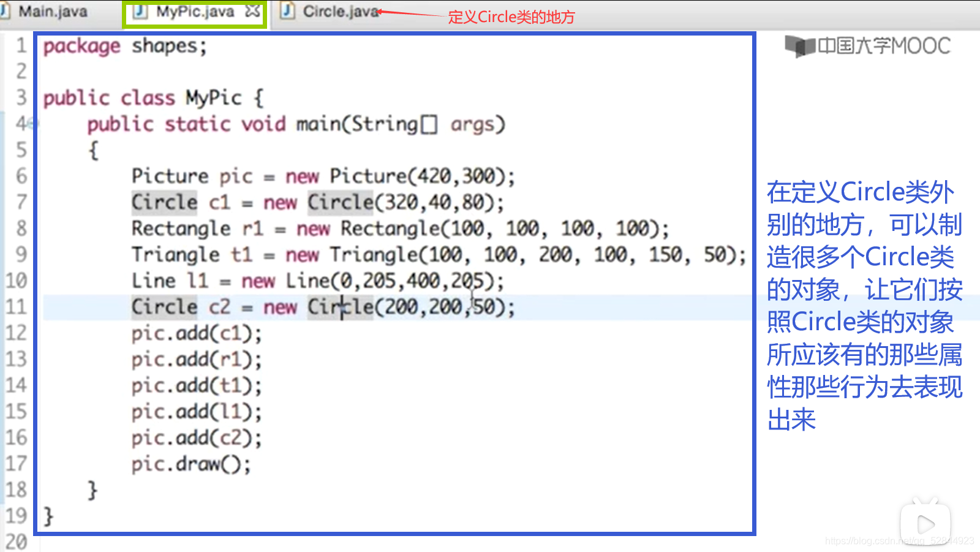Screen dimensions: 980x552
Task: Click 'pic.add(r1);' statement
Action: click(x=197, y=360)
